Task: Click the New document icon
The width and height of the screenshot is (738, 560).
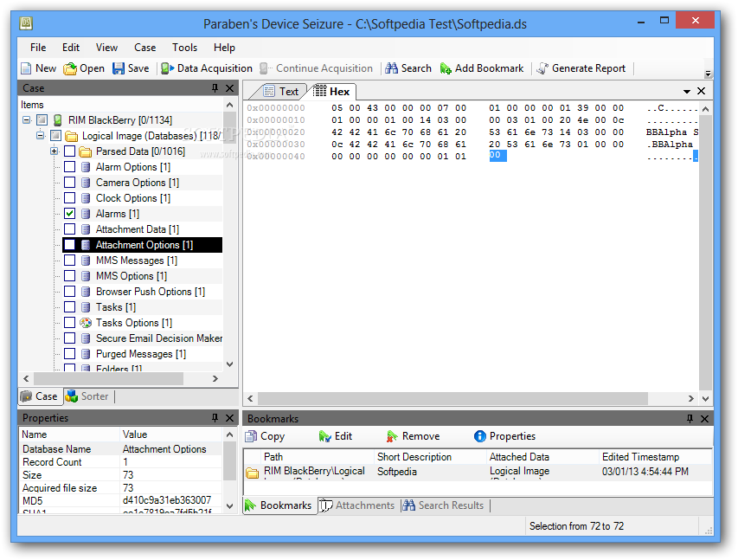Action: point(26,68)
